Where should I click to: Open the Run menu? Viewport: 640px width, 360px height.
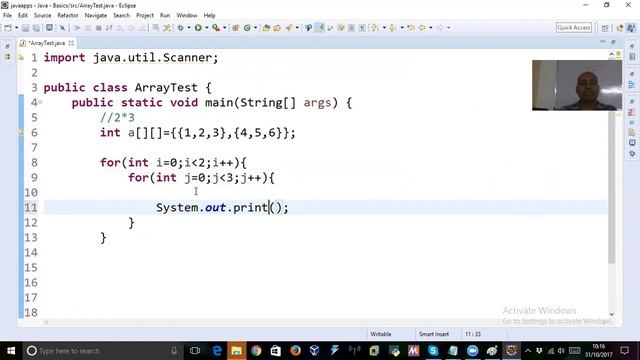pyautogui.click(x=165, y=16)
